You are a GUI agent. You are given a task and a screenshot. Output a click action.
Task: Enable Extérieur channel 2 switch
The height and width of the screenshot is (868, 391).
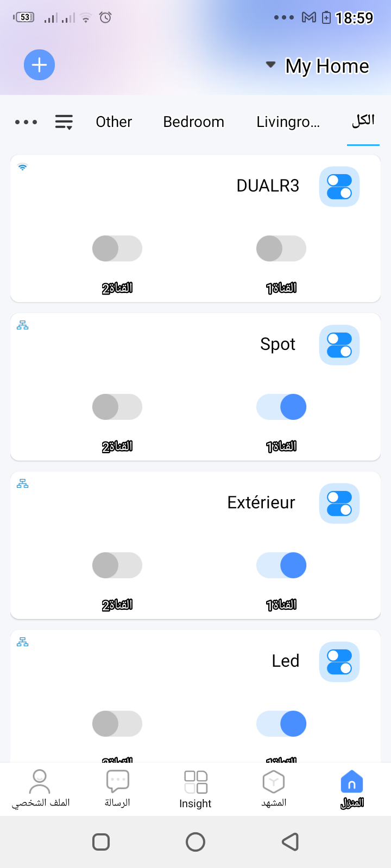tap(117, 565)
